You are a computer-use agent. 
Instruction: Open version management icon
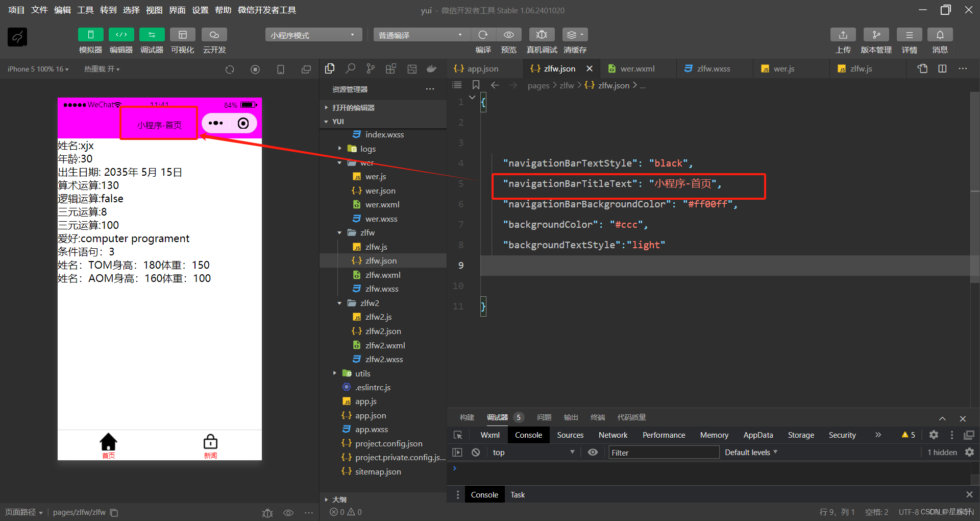(x=876, y=35)
